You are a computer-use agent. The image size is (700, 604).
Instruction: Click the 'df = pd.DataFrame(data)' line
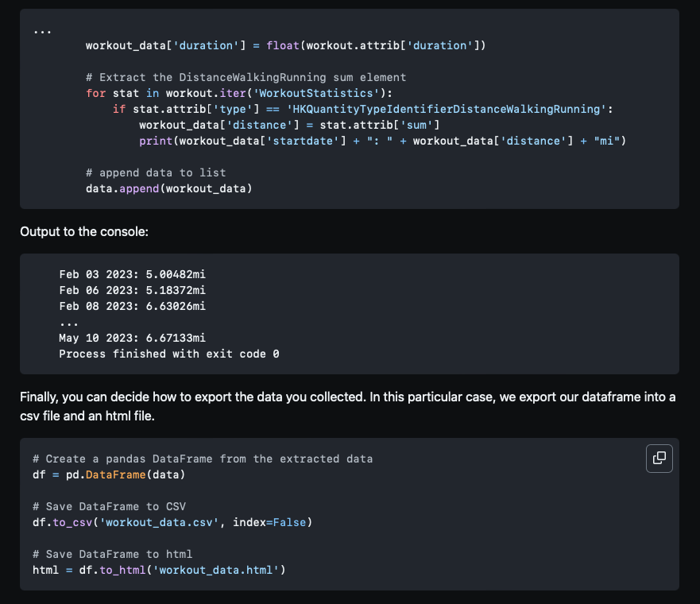pyautogui.click(x=109, y=474)
